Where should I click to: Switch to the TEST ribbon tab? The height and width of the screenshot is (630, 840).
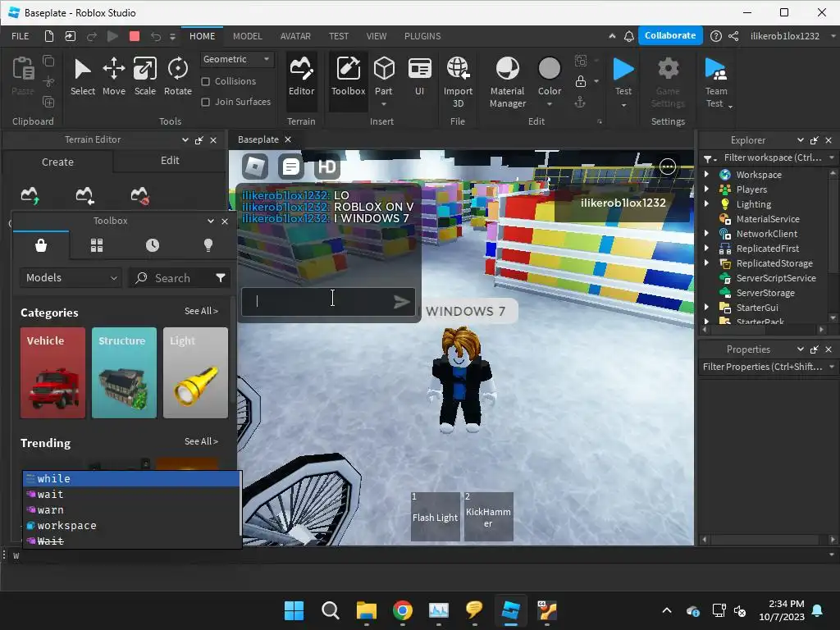(x=339, y=36)
